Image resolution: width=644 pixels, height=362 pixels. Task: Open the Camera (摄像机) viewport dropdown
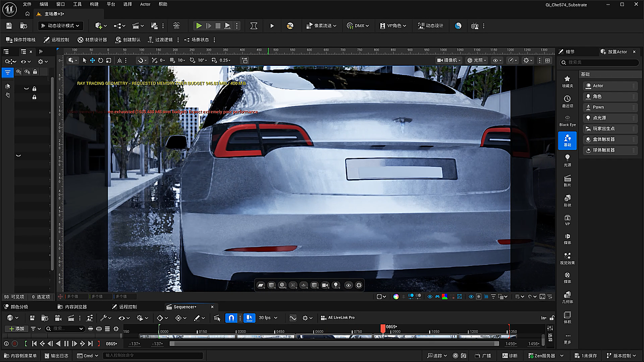[x=449, y=60]
